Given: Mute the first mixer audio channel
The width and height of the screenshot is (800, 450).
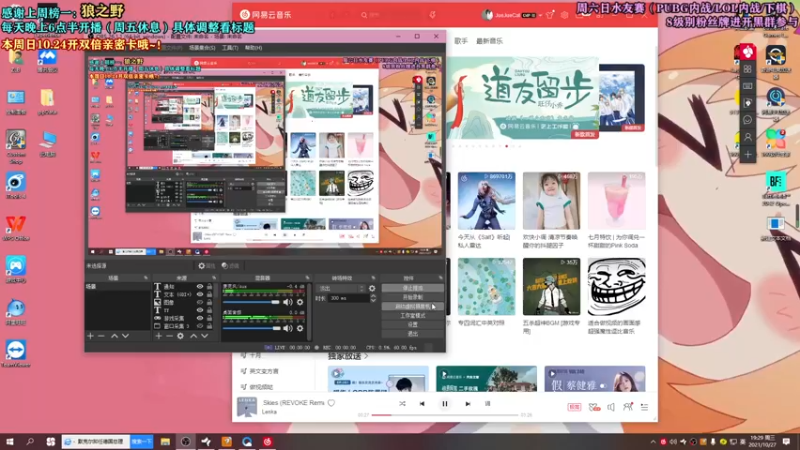Looking at the screenshot, I should tap(288, 302).
